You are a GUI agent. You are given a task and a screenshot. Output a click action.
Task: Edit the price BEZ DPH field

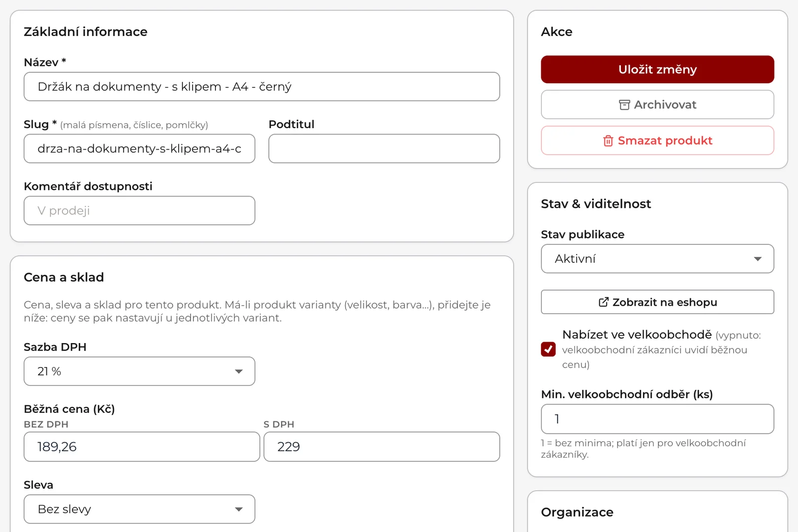tap(142, 447)
